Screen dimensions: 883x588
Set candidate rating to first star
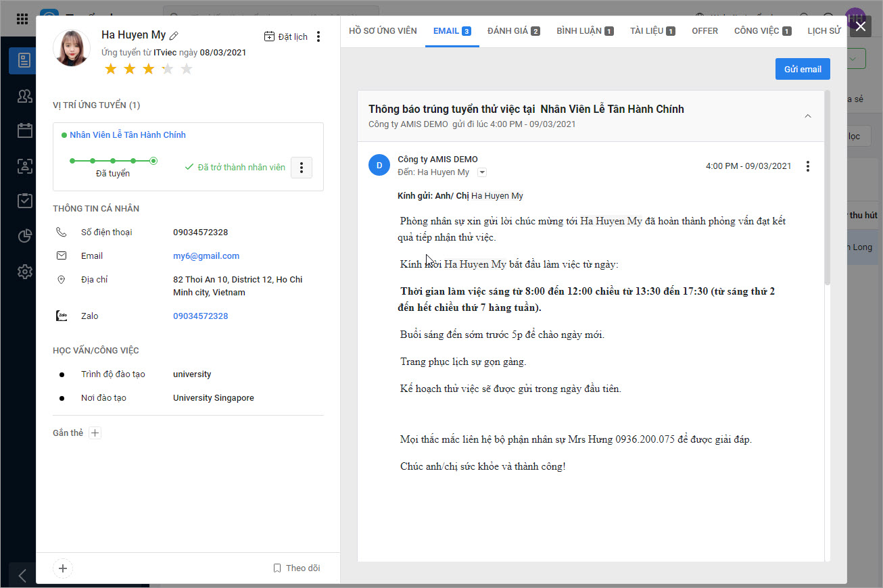111,69
